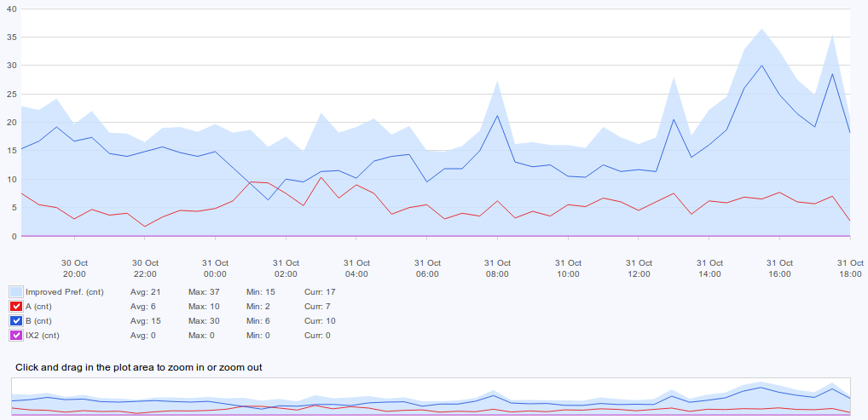Click the y-axis label 35
This screenshot has width=868, height=420.
[11, 37]
